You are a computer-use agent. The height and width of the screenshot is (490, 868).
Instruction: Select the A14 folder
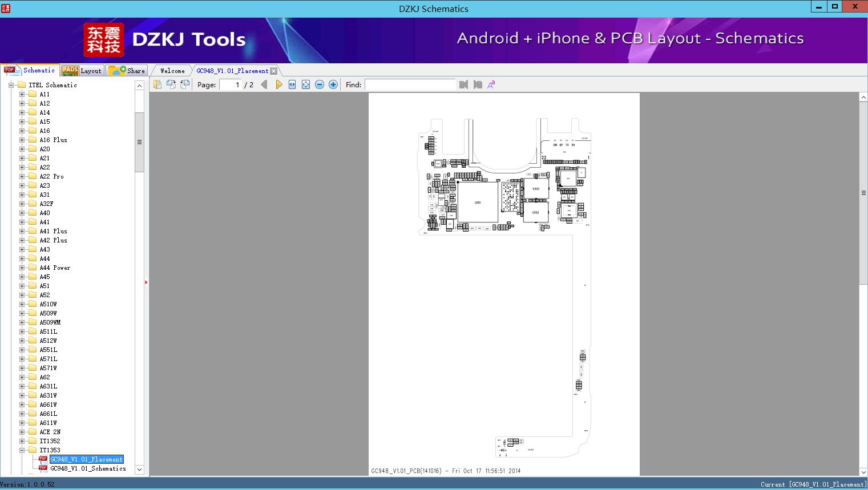tap(45, 112)
